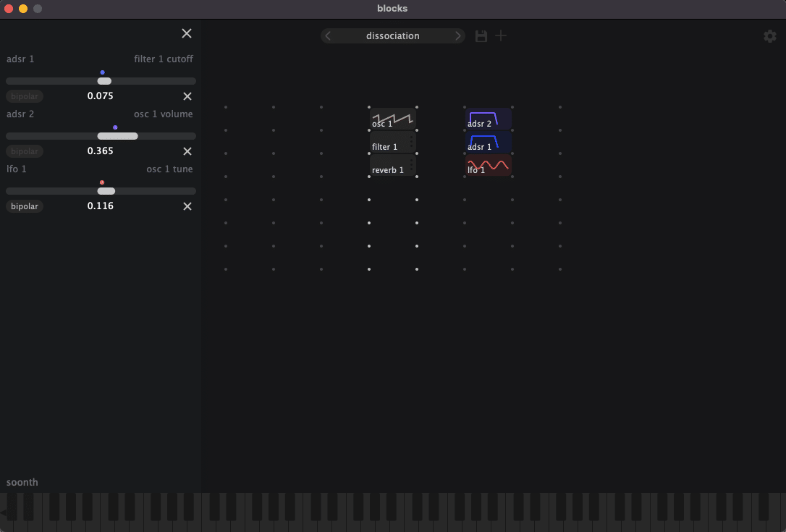Select the osc 1 block

point(393,119)
